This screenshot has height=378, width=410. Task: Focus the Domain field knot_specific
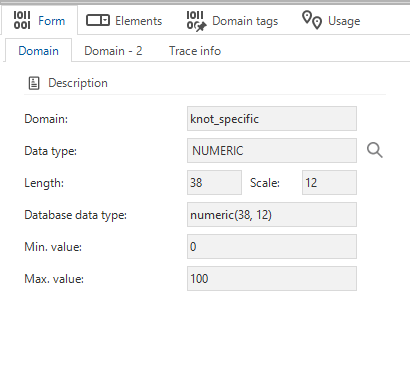(272, 119)
